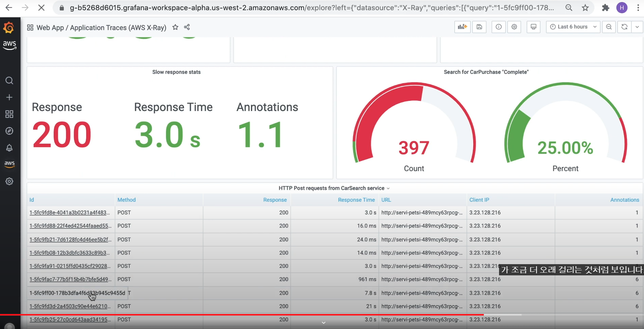Screen dimensions: 644x329
Task: Stop page loading with X button
Action: pos(41,7)
